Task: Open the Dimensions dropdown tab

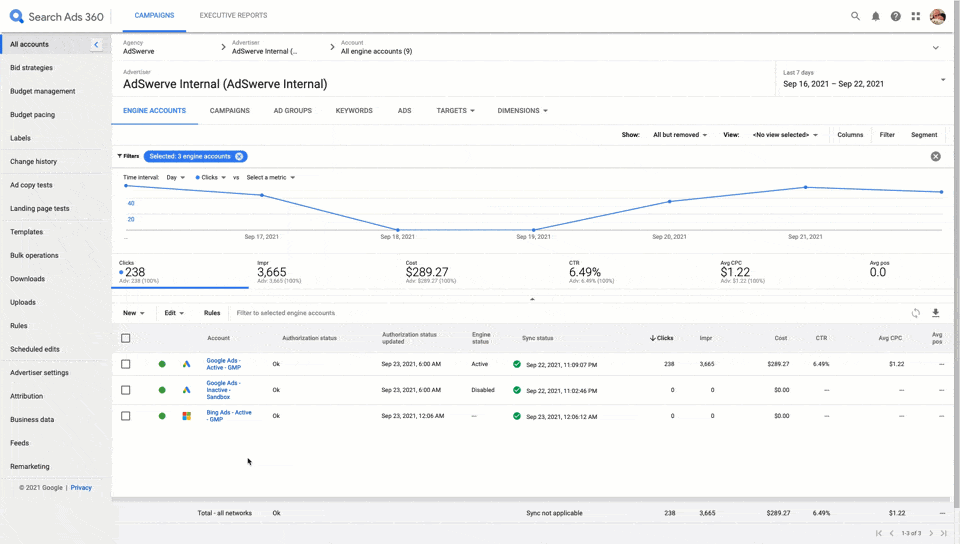Action: point(522,111)
